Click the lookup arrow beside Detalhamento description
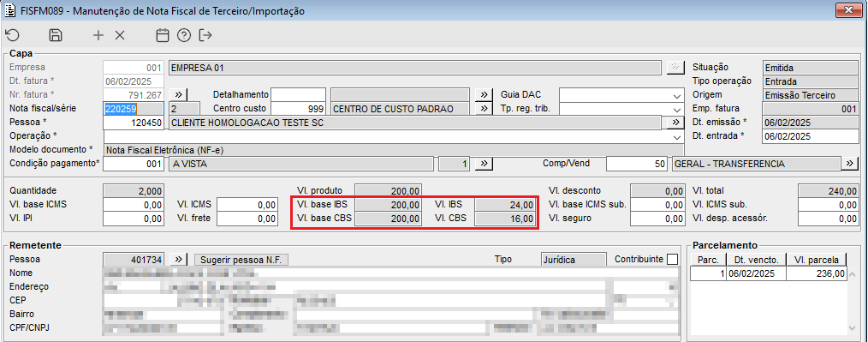Viewport: 868px width, 342px height. (x=484, y=95)
